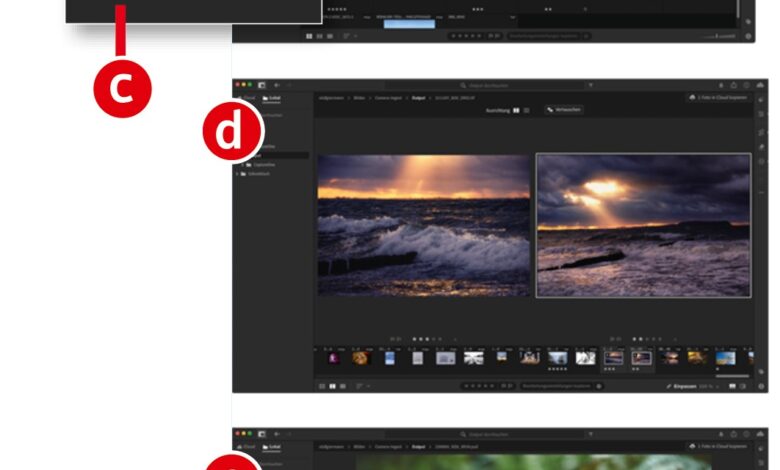This screenshot has width=780, height=470.
Task: Open sort order icon in middle window toolbar
Action: tap(359, 386)
